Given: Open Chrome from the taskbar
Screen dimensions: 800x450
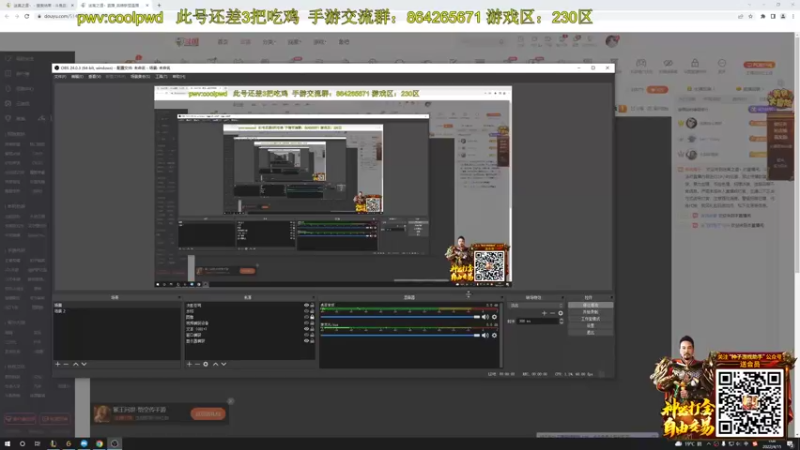Looking at the screenshot, I should pyautogui.click(x=99, y=444).
